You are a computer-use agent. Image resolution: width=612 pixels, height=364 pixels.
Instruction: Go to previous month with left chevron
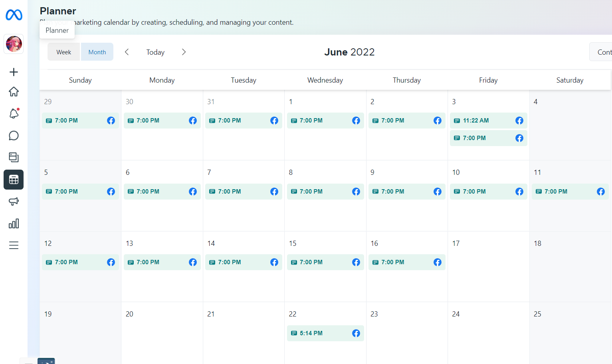[127, 52]
